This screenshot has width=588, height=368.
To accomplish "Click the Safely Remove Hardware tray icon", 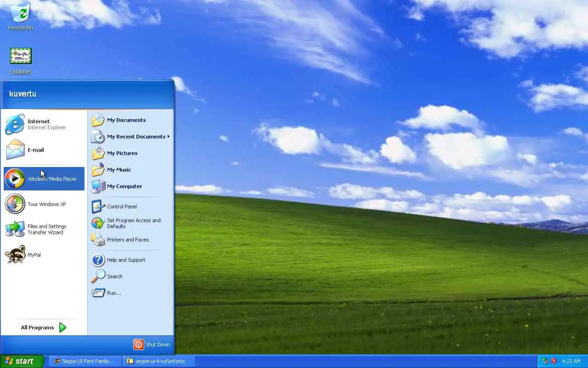I will click(x=545, y=361).
